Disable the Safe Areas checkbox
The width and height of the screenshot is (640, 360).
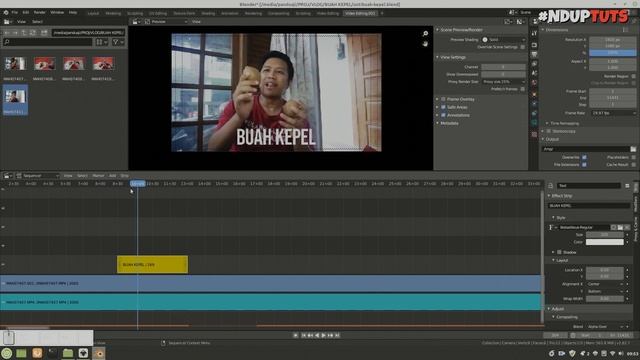443,107
